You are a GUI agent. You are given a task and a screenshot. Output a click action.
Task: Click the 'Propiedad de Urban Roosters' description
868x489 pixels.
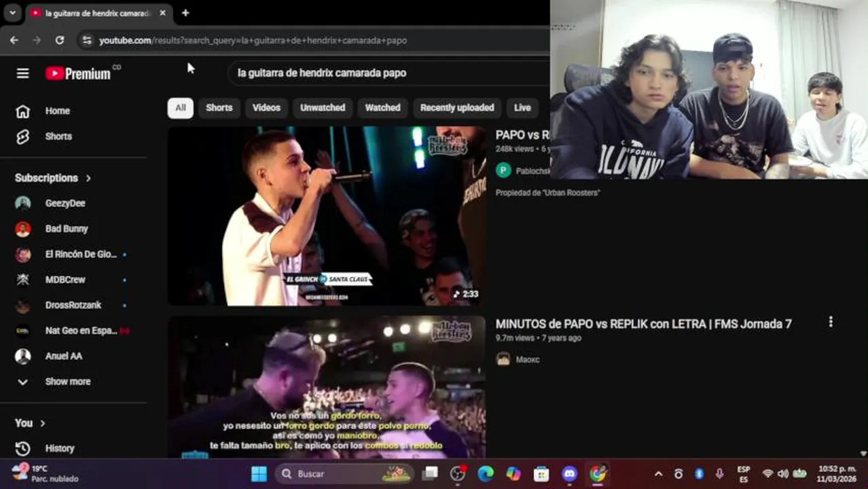click(x=547, y=193)
